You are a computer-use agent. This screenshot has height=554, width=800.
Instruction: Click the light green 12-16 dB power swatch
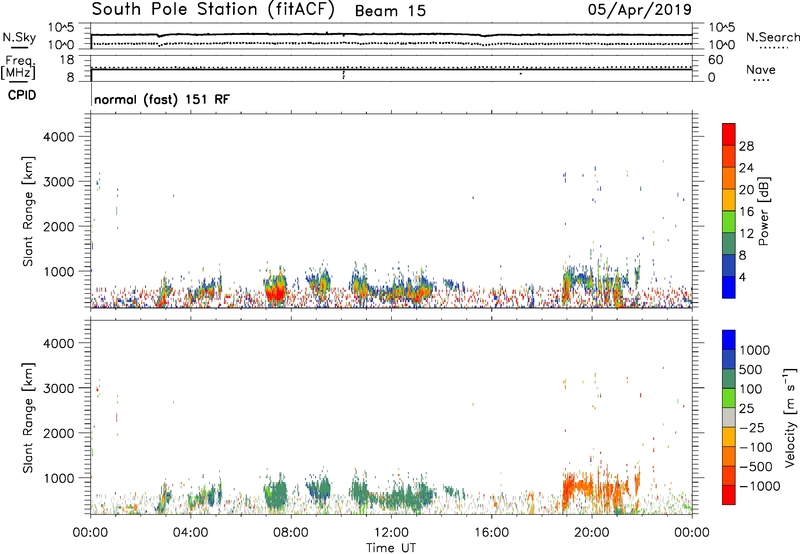tap(729, 221)
